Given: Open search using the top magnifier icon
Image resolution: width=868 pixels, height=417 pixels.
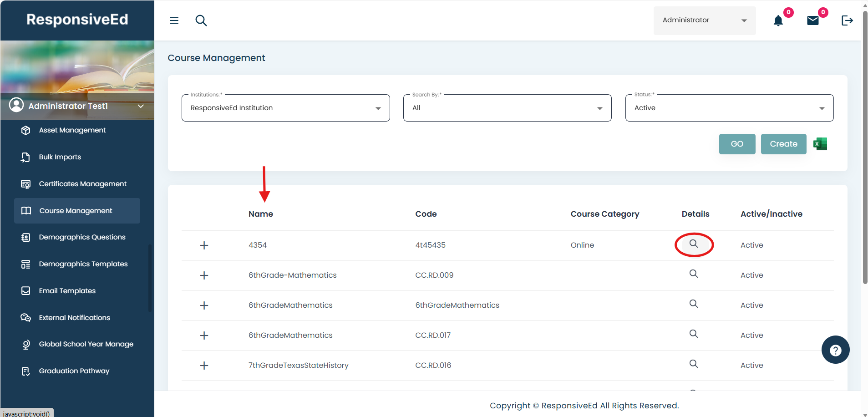Looking at the screenshot, I should coord(201,20).
